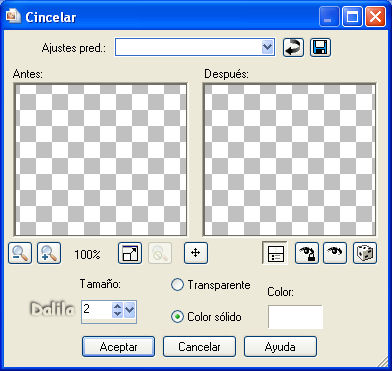Open the Ajustes pred. dropdown list

click(267, 48)
